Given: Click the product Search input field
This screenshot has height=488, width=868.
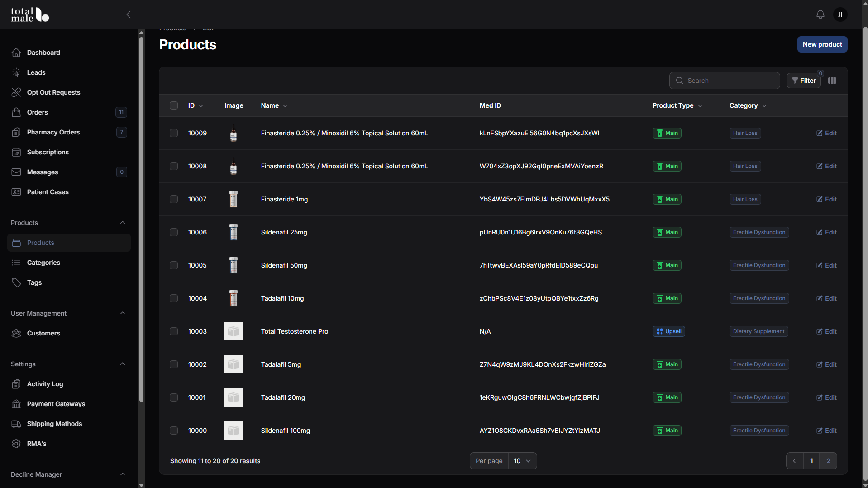Looking at the screenshot, I should [x=725, y=81].
